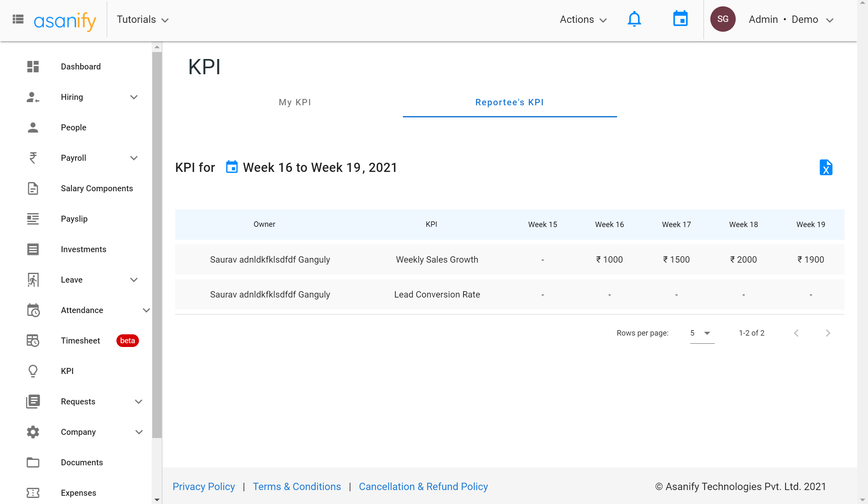Open the Tutorials dropdown menu
This screenshot has width=868, height=504.
pos(142,20)
